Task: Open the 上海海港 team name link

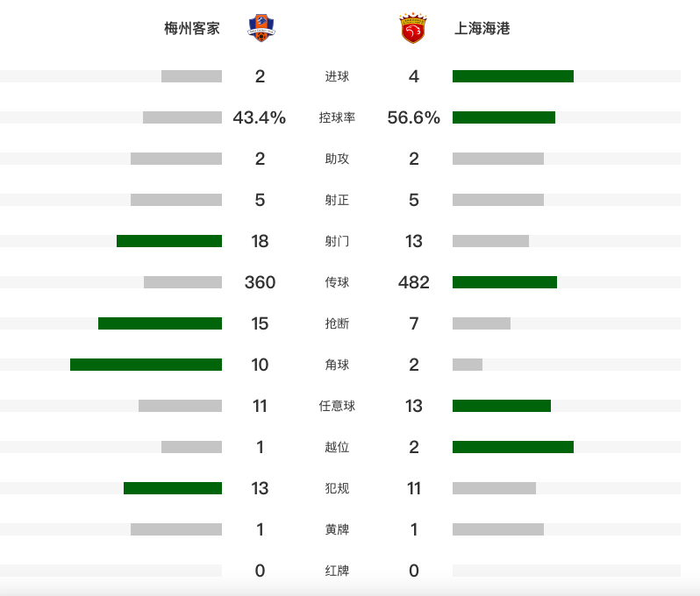Action: [482, 28]
